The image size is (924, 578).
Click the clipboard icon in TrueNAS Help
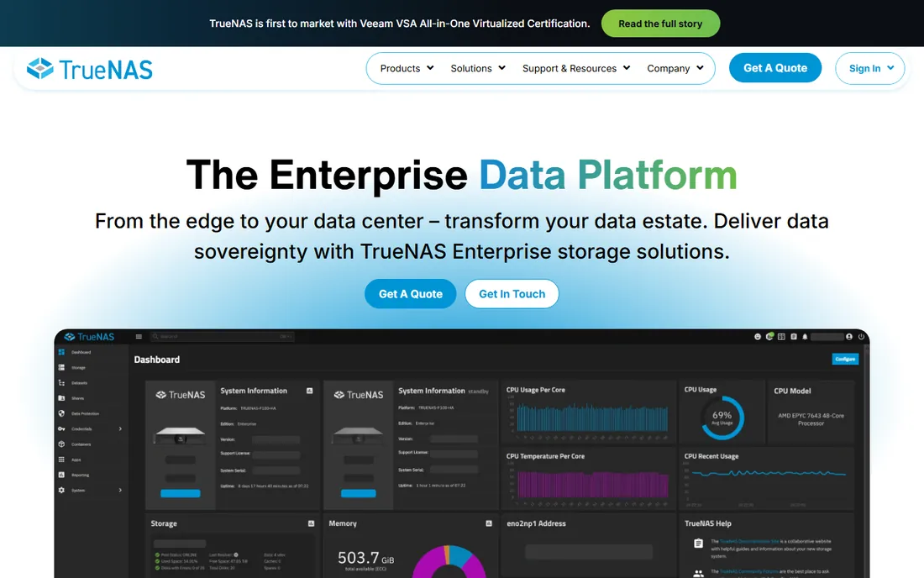[698, 544]
